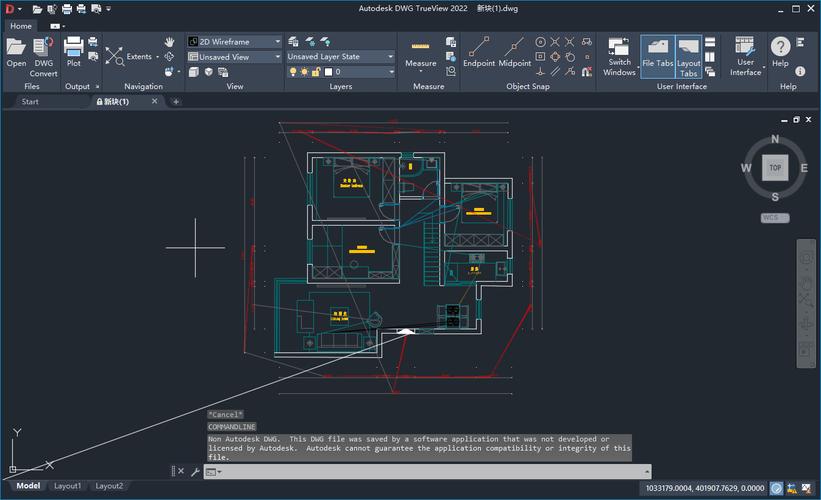Tile windows vertically icon in User Interface
The width and height of the screenshot is (821, 500).
710,57
